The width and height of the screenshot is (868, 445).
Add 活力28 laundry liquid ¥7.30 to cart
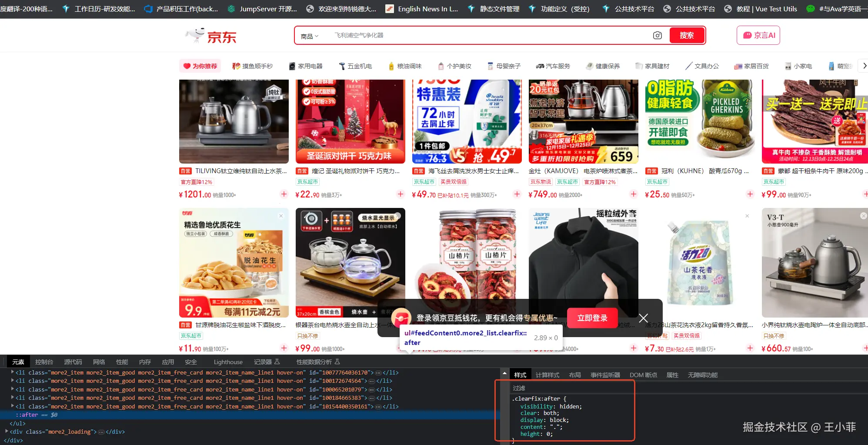750,348
